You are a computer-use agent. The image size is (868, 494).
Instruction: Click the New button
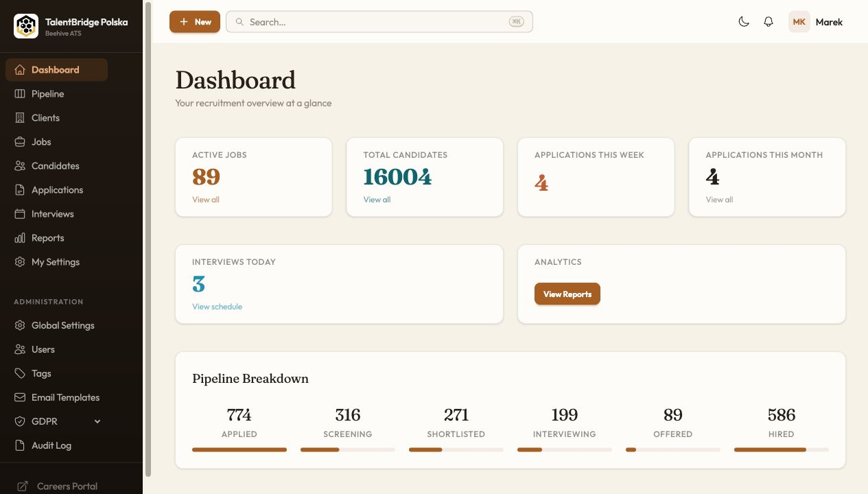click(x=195, y=22)
